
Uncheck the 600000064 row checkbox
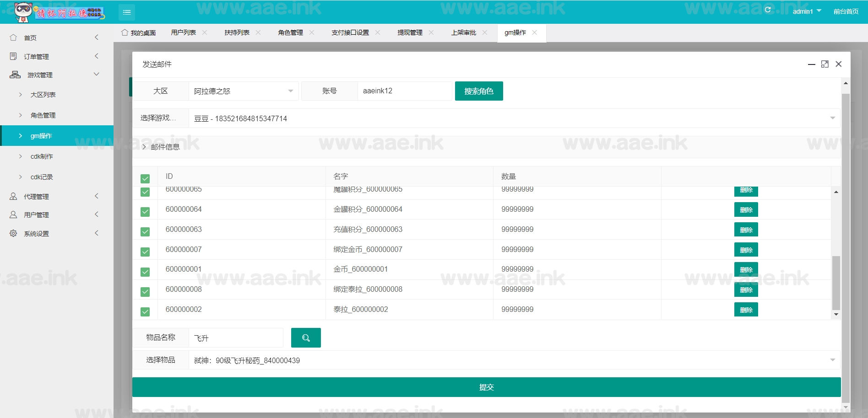click(145, 212)
